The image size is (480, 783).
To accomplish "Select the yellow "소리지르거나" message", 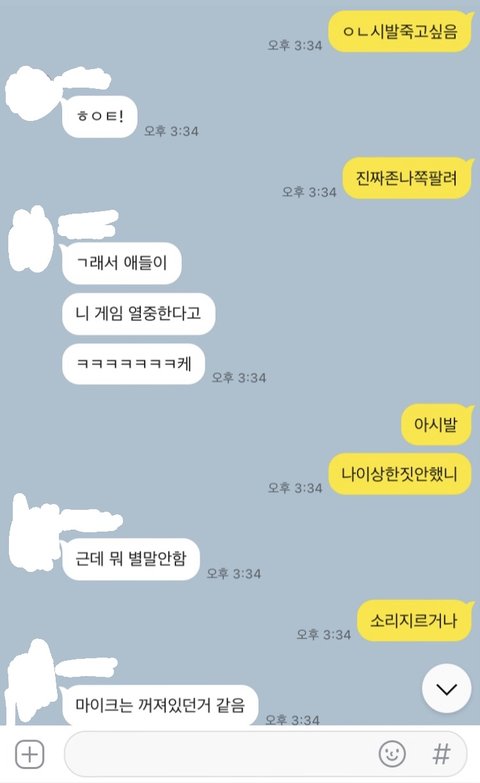I will pos(415,621).
